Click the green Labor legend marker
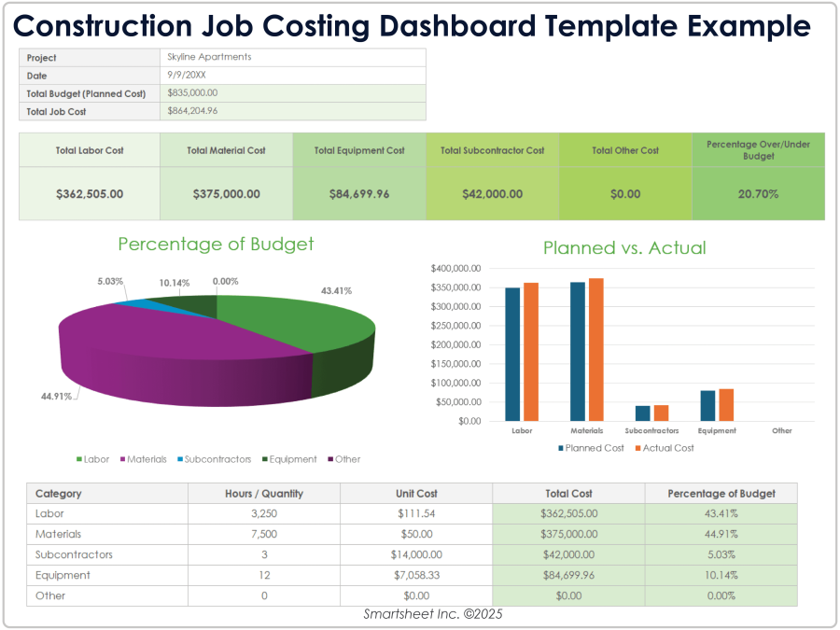 pyautogui.click(x=79, y=459)
